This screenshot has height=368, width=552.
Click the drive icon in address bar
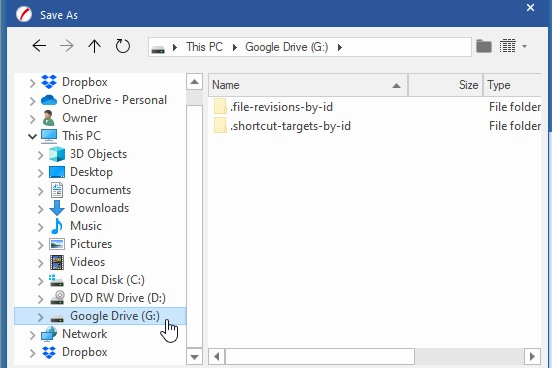(x=158, y=48)
